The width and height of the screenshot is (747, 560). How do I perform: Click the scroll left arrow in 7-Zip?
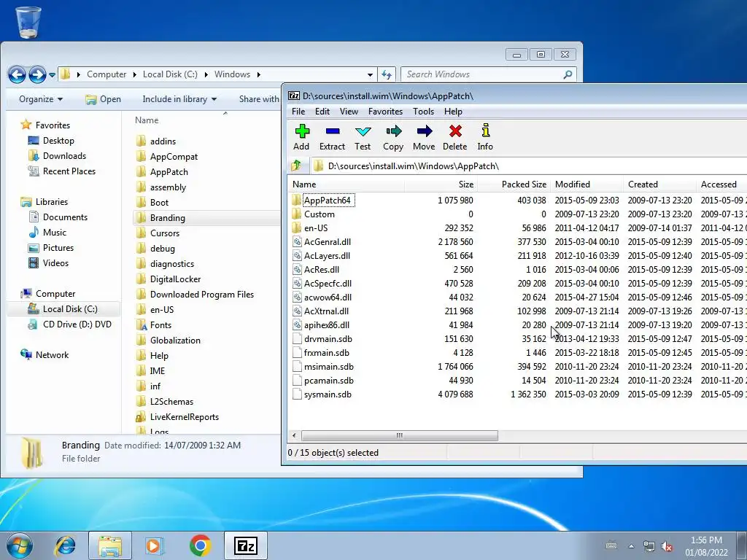tap(294, 435)
